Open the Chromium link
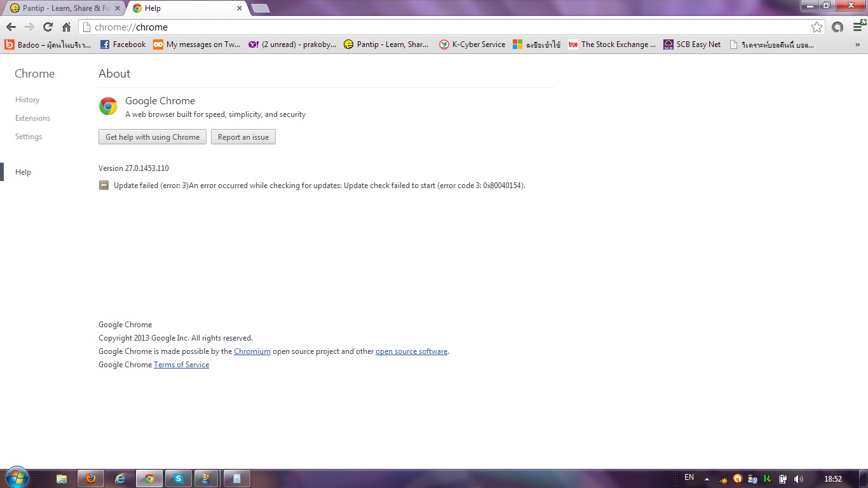868x488 pixels. point(252,351)
